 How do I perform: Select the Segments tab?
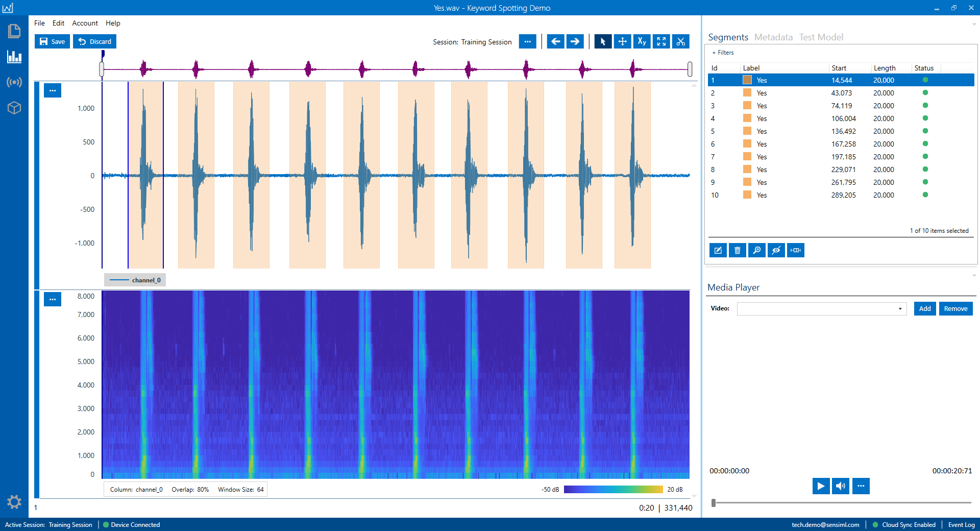coord(728,37)
